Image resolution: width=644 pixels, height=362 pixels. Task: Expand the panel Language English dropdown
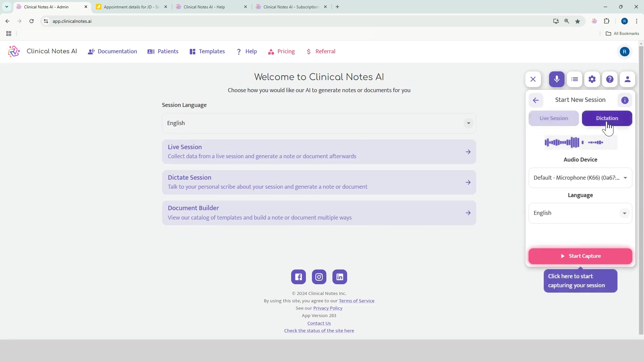[x=581, y=213]
